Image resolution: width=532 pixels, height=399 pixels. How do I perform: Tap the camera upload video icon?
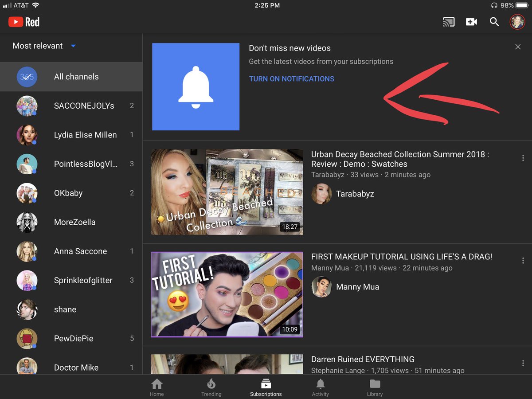coord(471,22)
